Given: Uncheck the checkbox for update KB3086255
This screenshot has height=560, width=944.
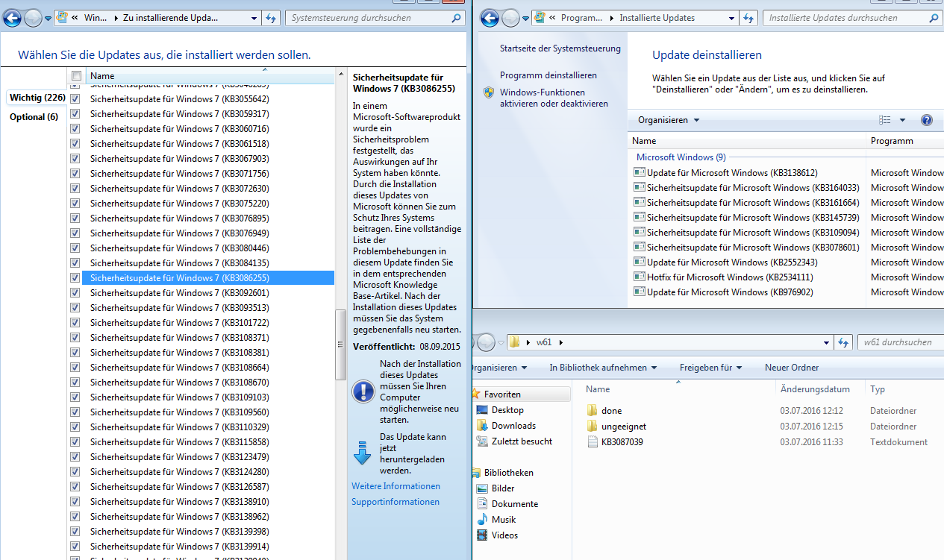Looking at the screenshot, I should coord(75,278).
